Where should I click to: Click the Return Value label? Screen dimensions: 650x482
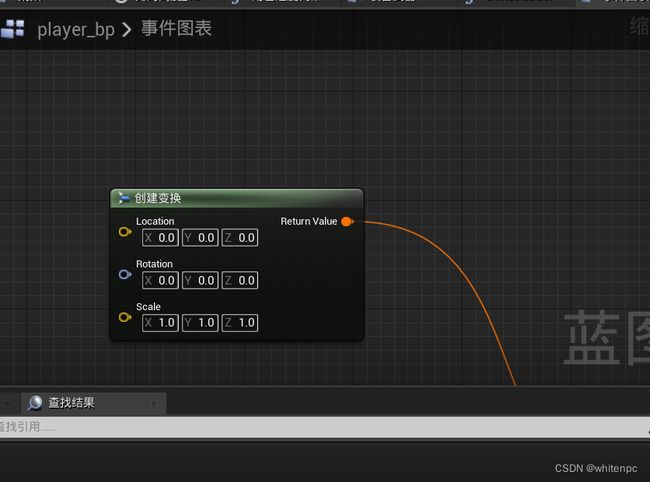tap(309, 221)
